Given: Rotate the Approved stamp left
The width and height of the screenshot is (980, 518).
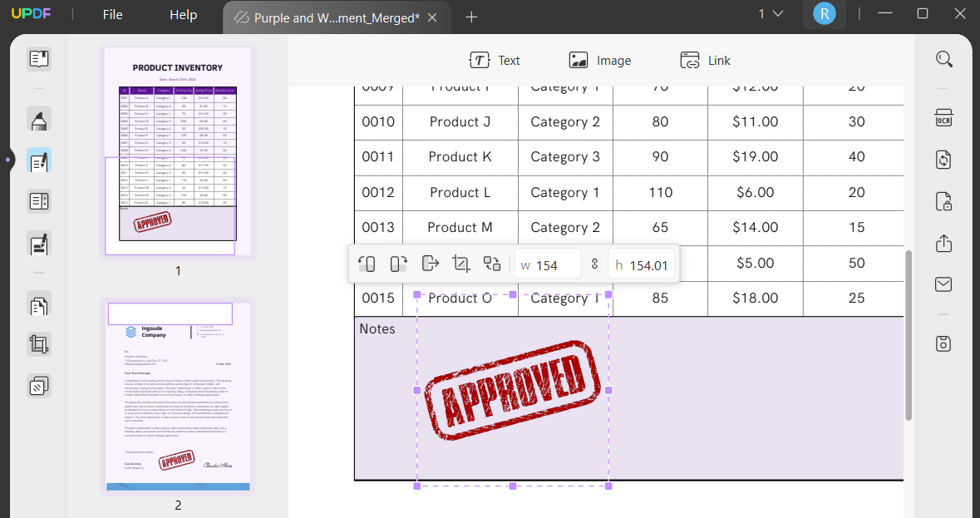Looking at the screenshot, I should point(365,263).
